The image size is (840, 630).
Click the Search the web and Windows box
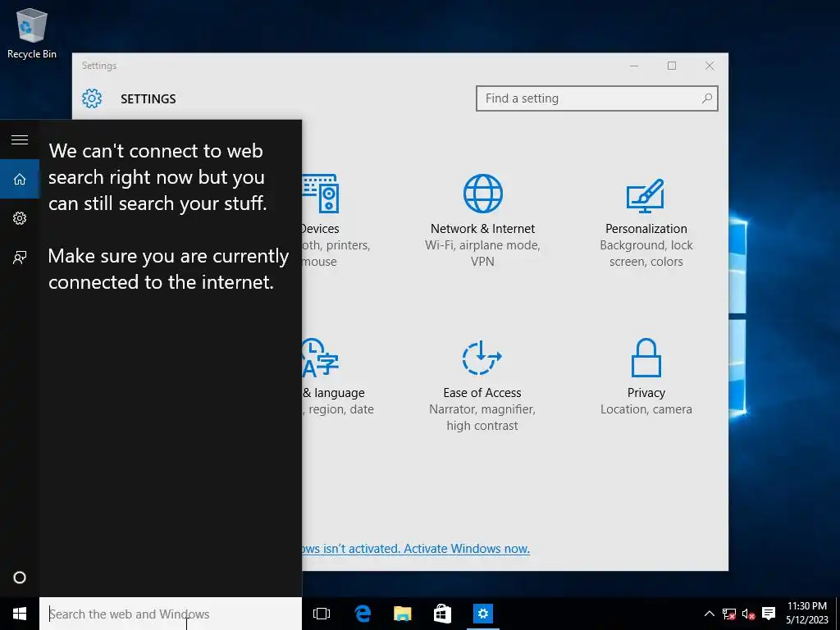[x=171, y=614]
